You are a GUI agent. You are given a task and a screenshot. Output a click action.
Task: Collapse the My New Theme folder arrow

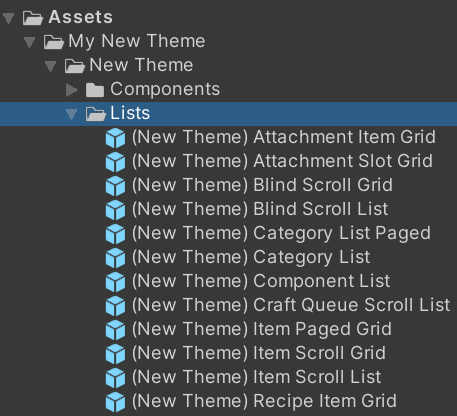coord(30,42)
